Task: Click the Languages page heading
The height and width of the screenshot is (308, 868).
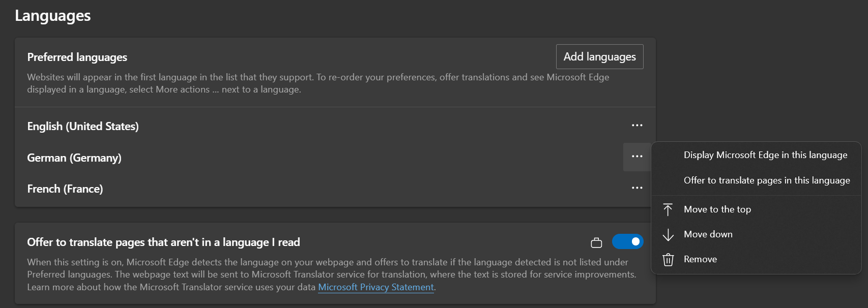Action: tap(53, 16)
